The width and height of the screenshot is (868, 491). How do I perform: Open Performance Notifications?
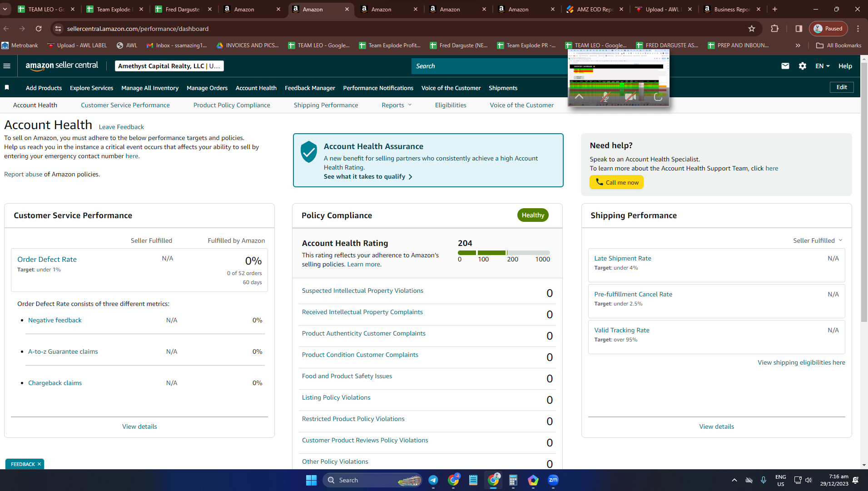tap(378, 88)
